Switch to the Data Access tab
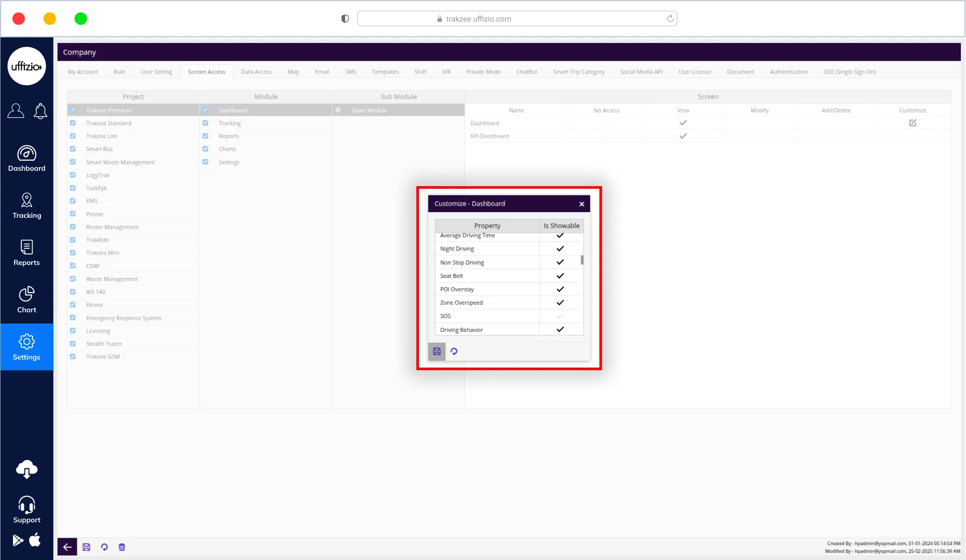Image resolution: width=966 pixels, height=560 pixels. point(256,72)
